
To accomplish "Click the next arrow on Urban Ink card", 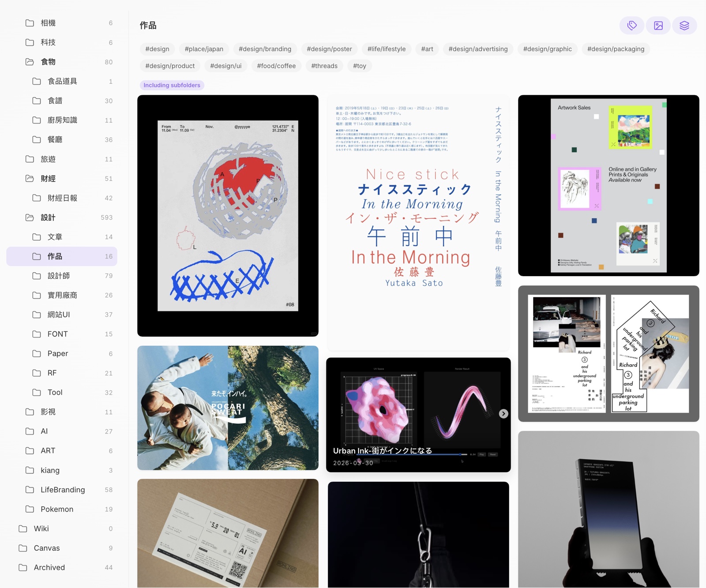I will [x=503, y=414].
